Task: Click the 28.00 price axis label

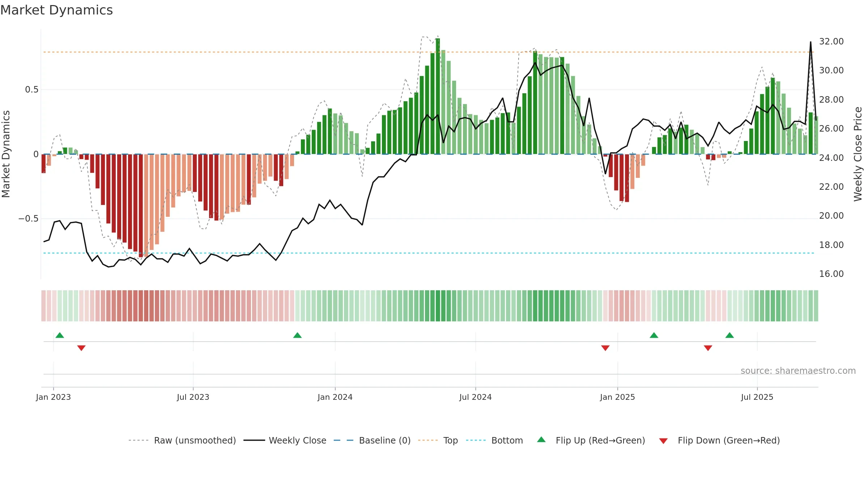Action: pos(831,99)
